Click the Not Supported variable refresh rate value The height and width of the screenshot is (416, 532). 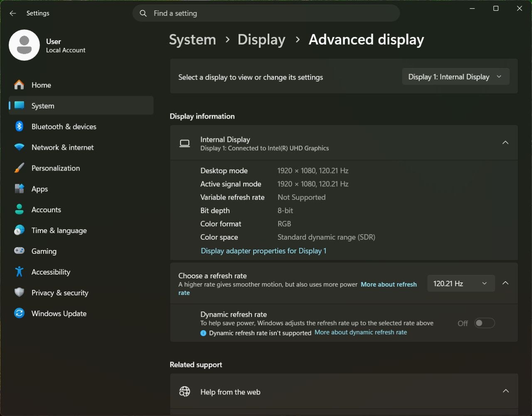click(x=301, y=197)
